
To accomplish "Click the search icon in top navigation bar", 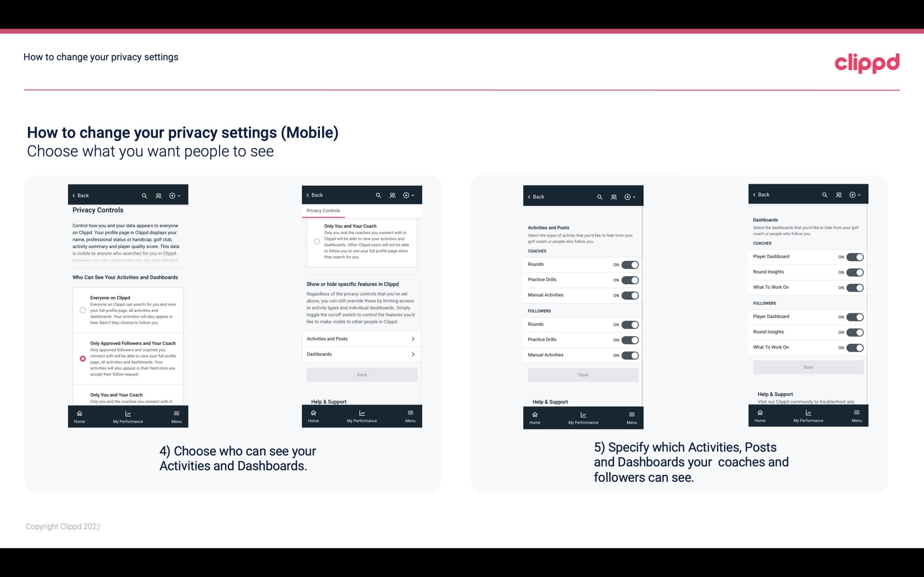I will (144, 196).
